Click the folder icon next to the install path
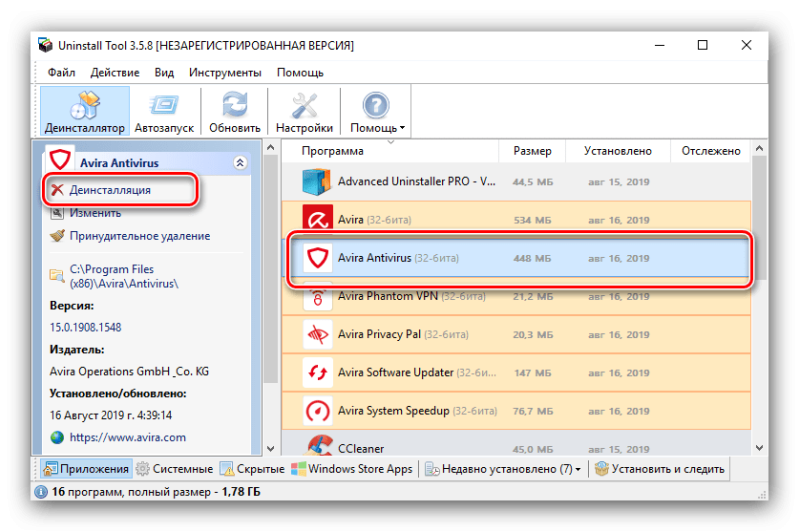The image size is (800, 532). 57,275
